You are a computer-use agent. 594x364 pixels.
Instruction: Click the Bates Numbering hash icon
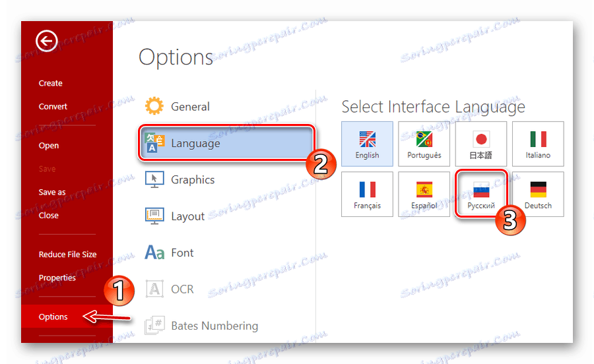[x=154, y=325]
